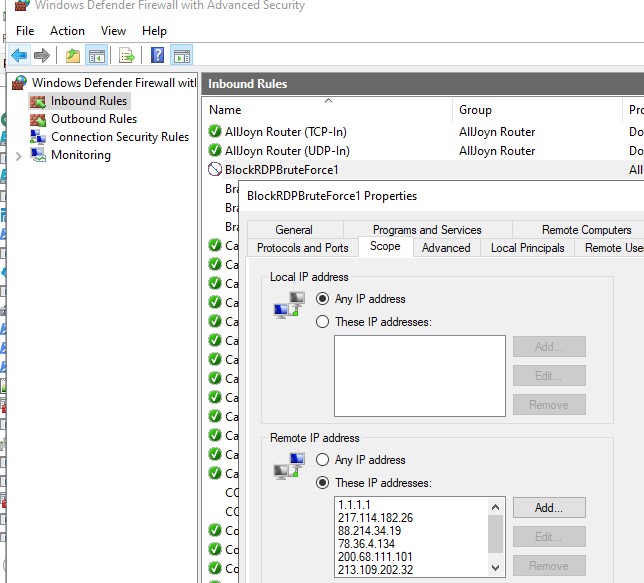Click the Export List toolbar icon
The width and height of the screenshot is (644, 583).
coord(126,55)
